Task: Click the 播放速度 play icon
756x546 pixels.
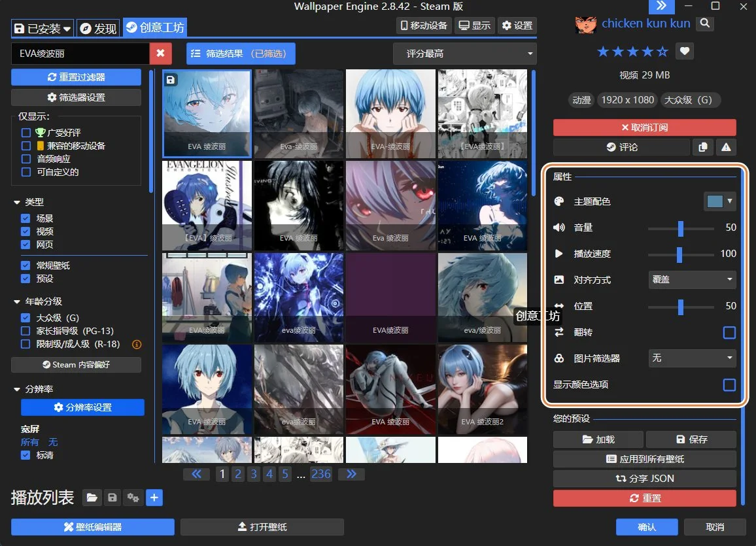Action: point(558,254)
